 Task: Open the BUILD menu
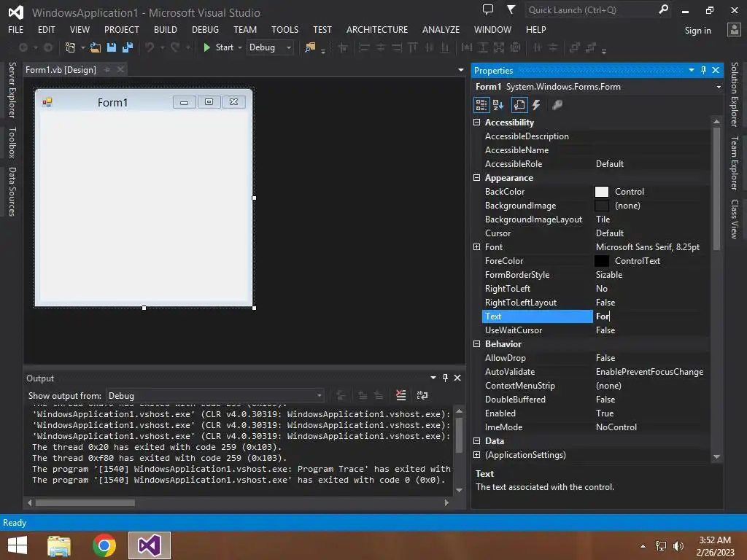(x=166, y=29)
